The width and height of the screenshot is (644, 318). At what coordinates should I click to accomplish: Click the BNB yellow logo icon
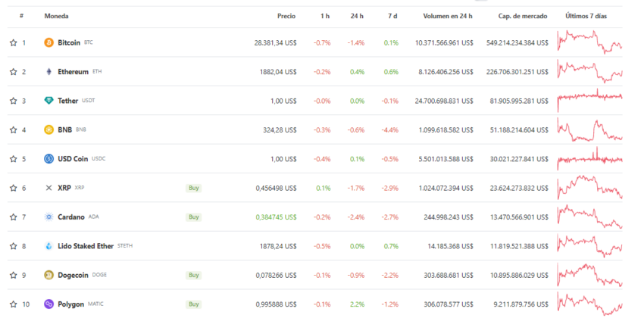click(49, 129)
